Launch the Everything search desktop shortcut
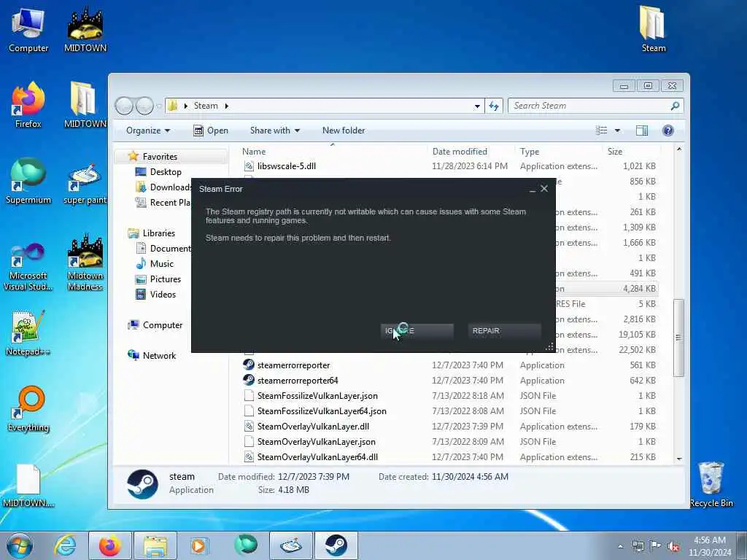 [x=28, y=408]
